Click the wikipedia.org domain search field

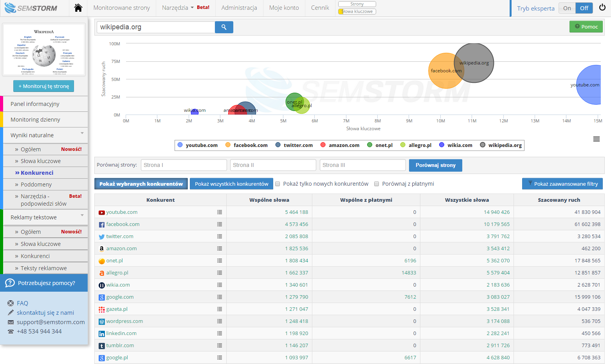[156, 27]
